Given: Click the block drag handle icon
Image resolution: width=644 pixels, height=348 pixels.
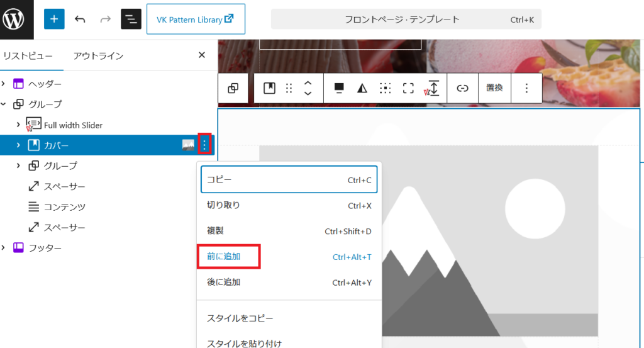Looking at the screenshot, I should point(289,88).
